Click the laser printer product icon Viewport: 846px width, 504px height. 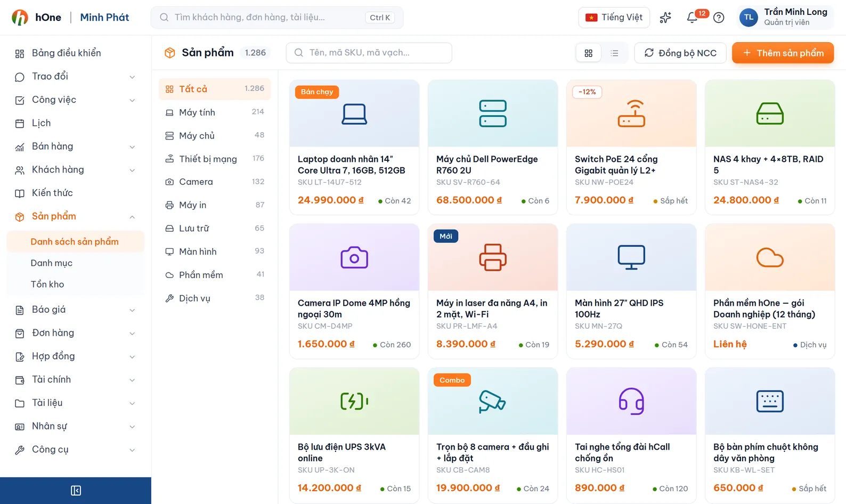point(493,257)
